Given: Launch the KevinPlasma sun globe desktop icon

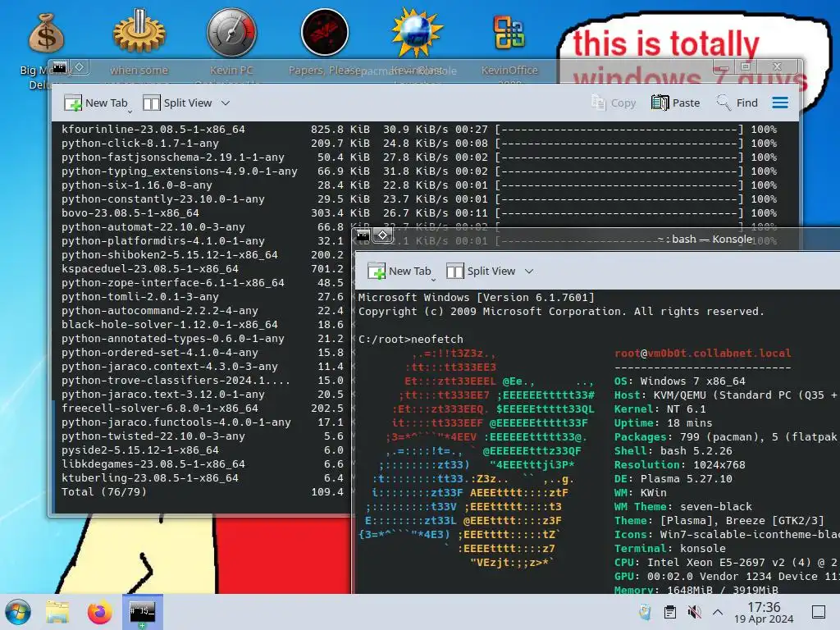Looking at the screenshot, I should pyautogui.click(x=417, y=33).
